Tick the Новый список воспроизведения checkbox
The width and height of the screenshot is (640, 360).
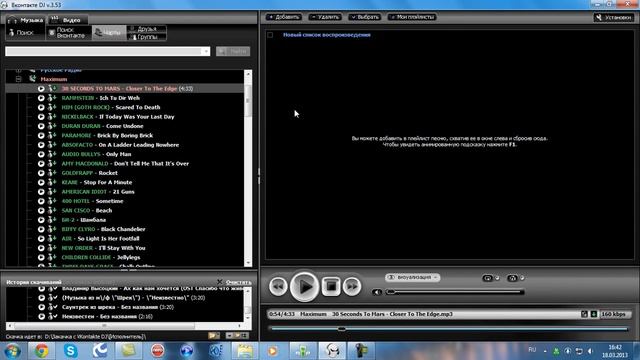point(270,35)
